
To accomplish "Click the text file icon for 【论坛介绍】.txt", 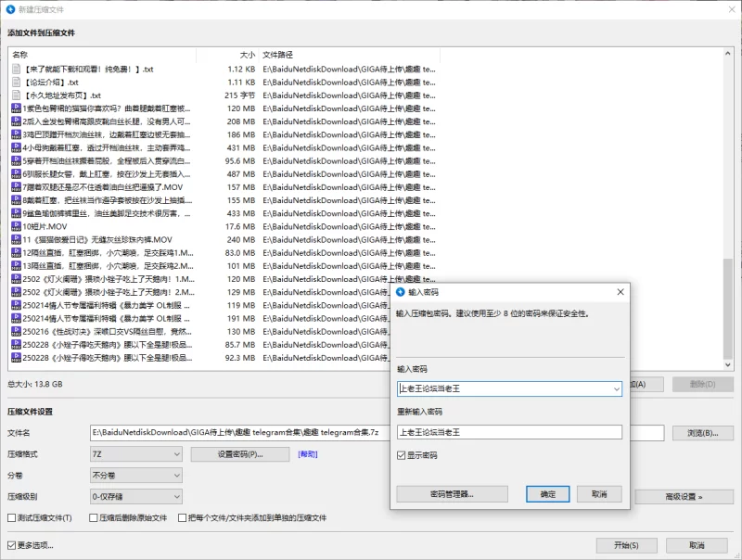I will (x=16, y=82).
